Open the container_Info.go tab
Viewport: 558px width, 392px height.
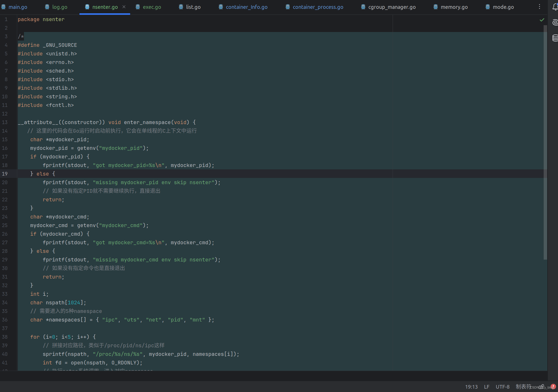(x=243, y=7)
